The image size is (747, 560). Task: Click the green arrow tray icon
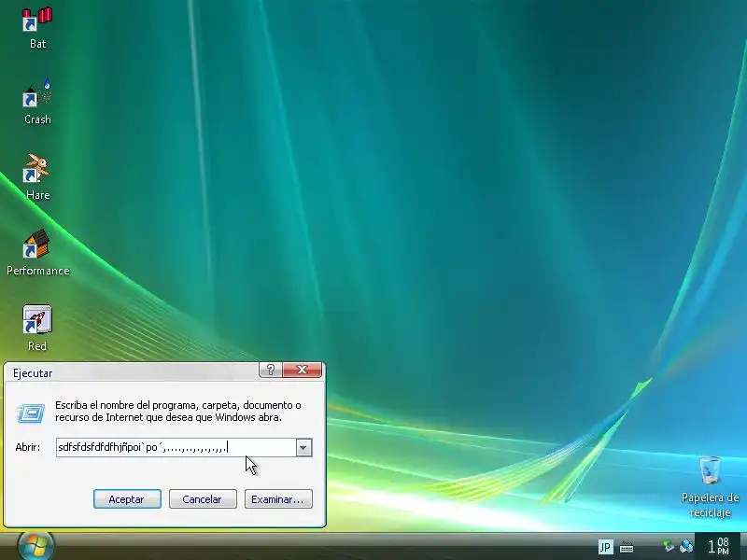pyautogui.click(x=669, y=546)
